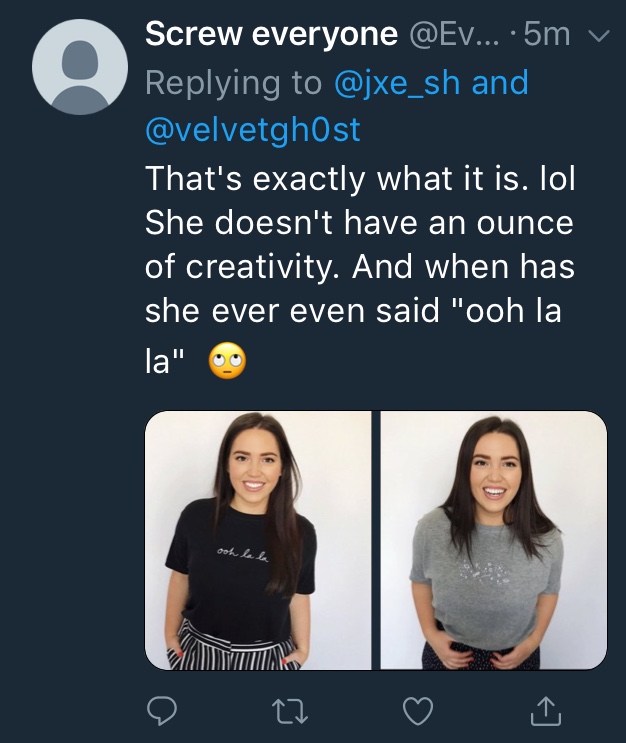
Task: Open the default gray profile avatar
Action: coord(80,66)
